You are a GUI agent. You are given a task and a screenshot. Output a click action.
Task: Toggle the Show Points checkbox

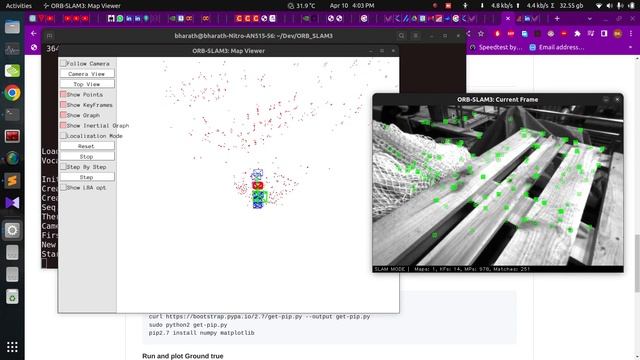(x=63, y=94)
